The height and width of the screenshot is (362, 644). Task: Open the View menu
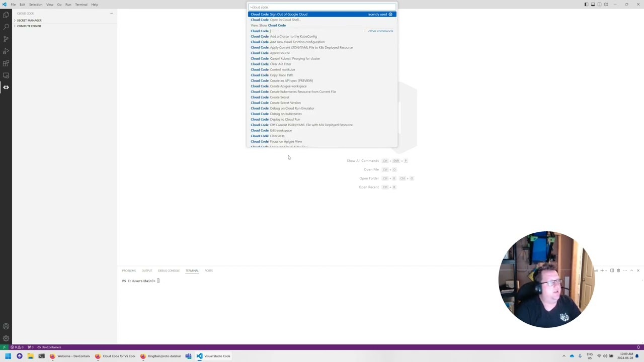(x=50, y=5)
